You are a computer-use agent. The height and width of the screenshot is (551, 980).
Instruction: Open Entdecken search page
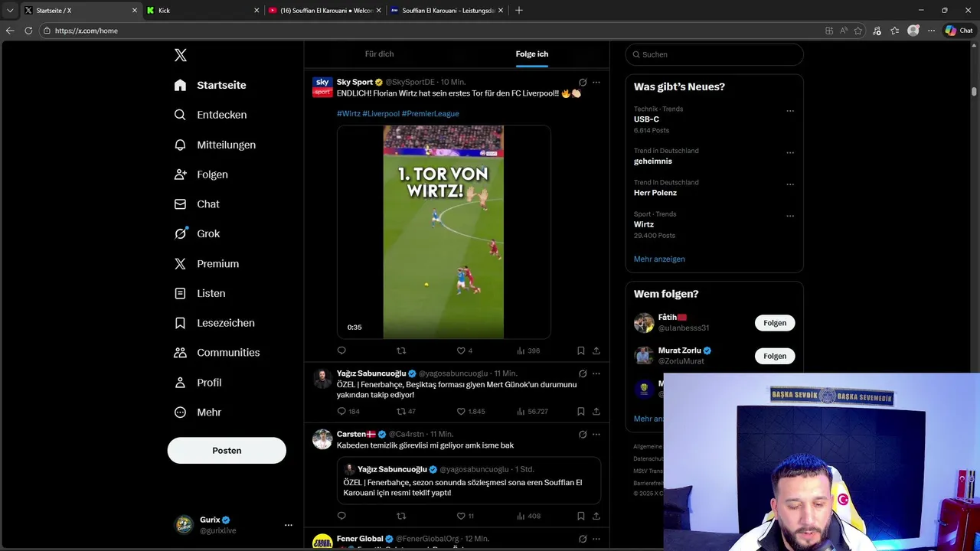tap(210, 115)
